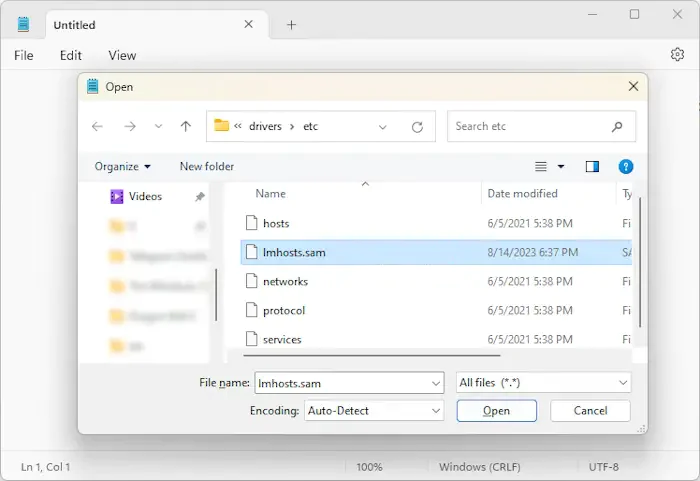Click the Ln 1, Col 1 status
700x481 pixels.
click(46, 467)
